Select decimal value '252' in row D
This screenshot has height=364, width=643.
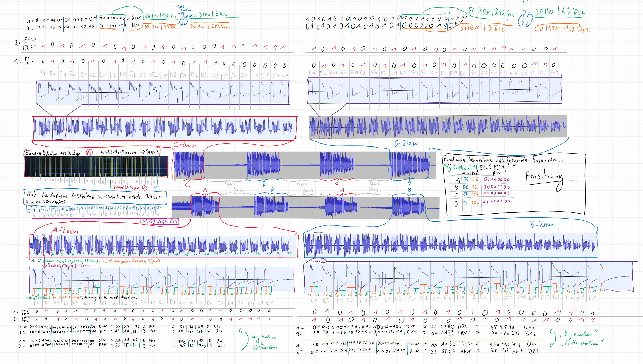[x=475, y=203]
